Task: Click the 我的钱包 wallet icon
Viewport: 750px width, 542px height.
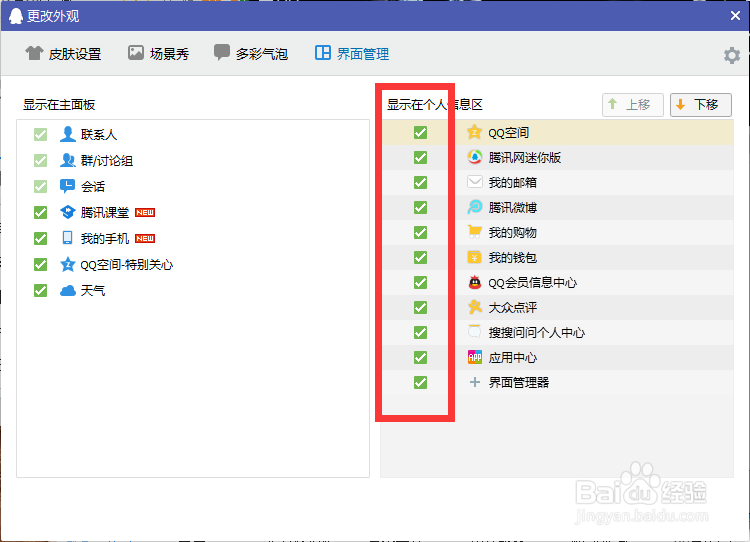Action: click(474, 257)
